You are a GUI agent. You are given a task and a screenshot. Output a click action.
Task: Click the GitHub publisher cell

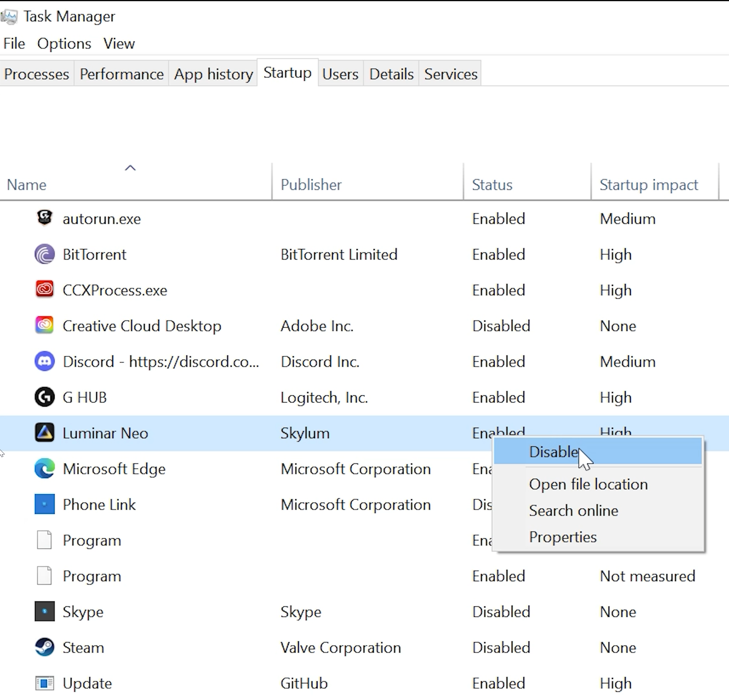(304, 683)
